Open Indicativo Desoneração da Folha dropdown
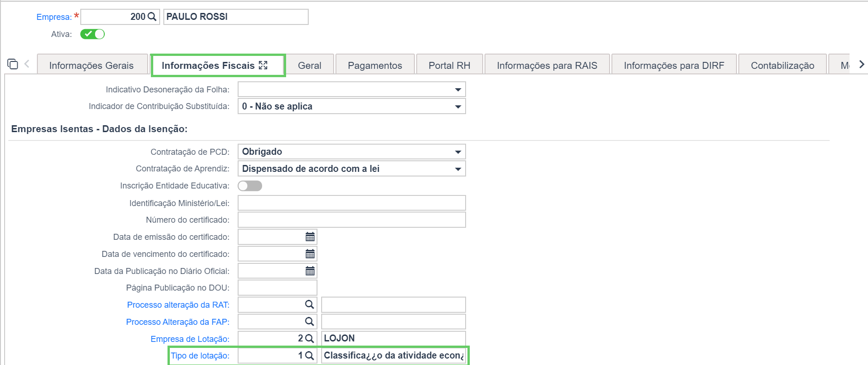The image size is (868, 365). [x=352, y=90]
